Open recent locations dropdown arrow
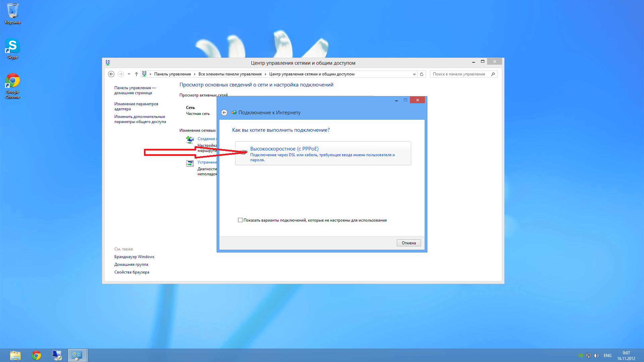644x362 pixels. 129,74
